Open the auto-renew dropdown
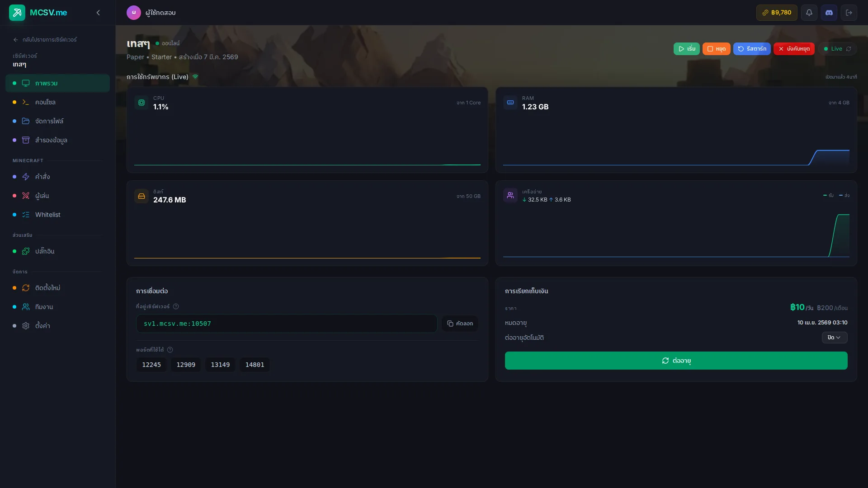The height and width of the screenshot is (488, 868). coord(834,338)
